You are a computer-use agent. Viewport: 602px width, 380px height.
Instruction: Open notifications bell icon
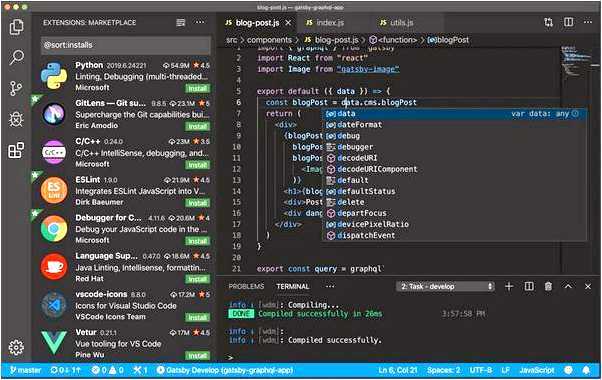coord(586,370)
